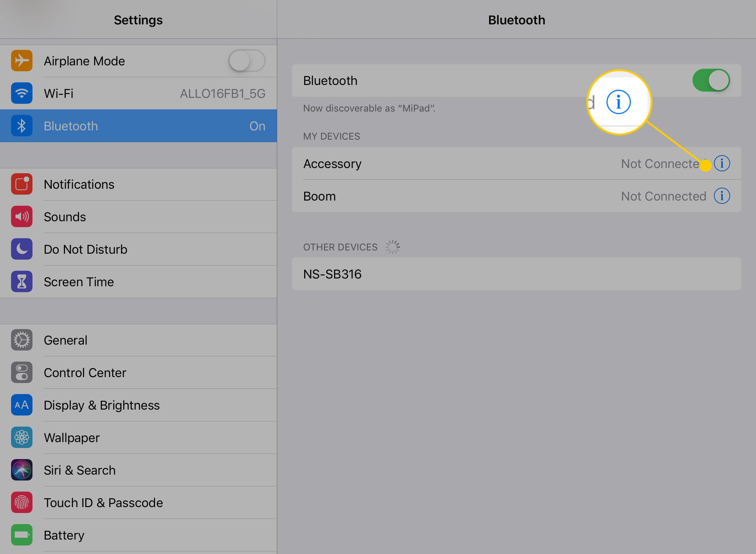756x554 pixels.
Task: Open Airplane Mode settings
Action: (138, 60)
